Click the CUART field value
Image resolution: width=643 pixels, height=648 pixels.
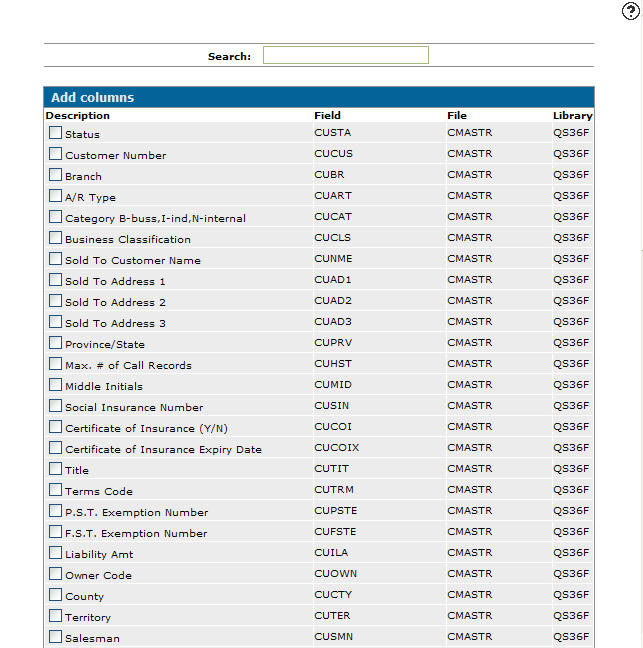click(x=333, y=195)
